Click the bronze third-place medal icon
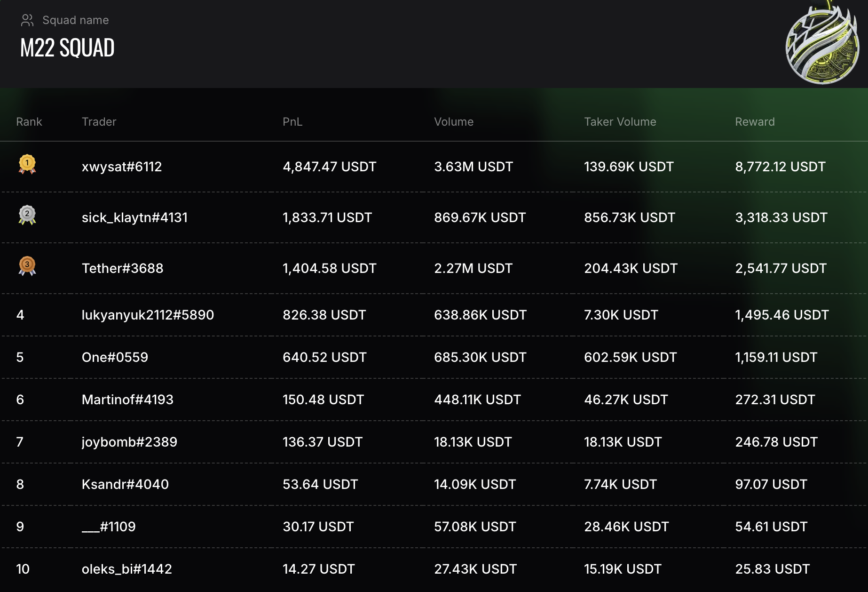 [x=27, y=266]
